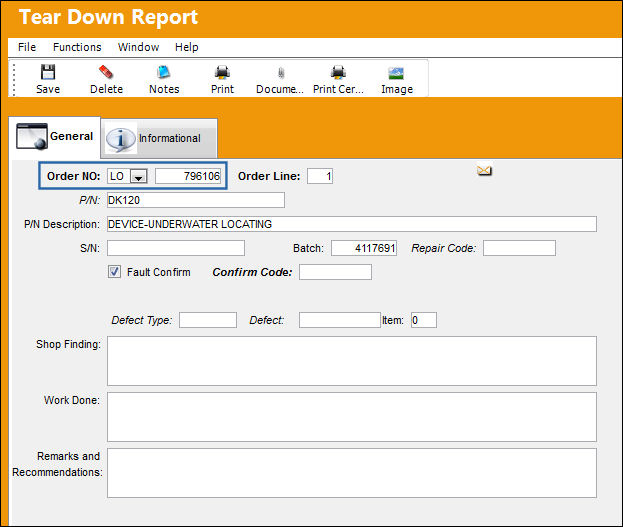Click the empty Defect input field
Screen dimensions: 623x527
click(x=340, y=320)
